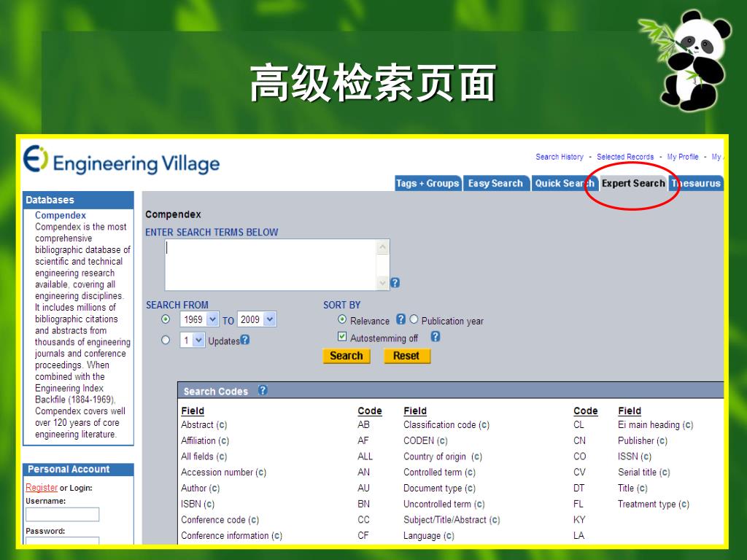The image size is (747, 560).
Task: Open the My Profile link
Action: (683, 157)
